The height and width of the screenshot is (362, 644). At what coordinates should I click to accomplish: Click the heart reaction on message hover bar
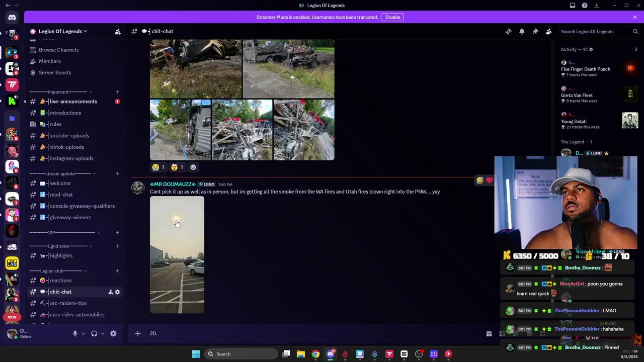click(x=489, y=180)
